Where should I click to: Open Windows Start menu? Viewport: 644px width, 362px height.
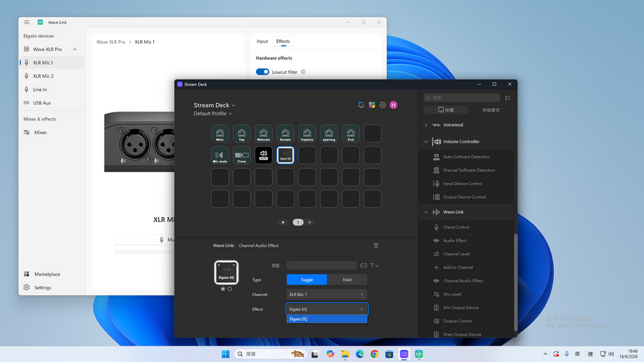(x=226, y=354)
